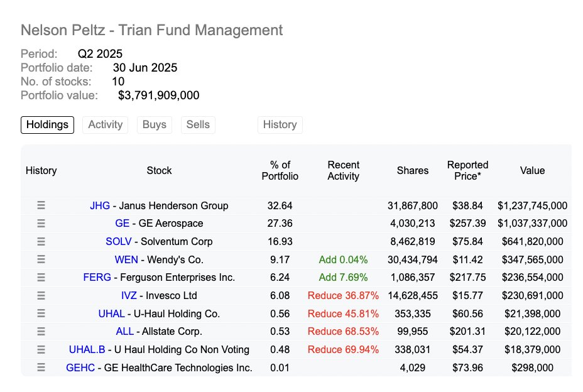The width and height of the screenshot is (583, 392).
Task: Open the UHAL.B ticker link
Action: point(87,350)
